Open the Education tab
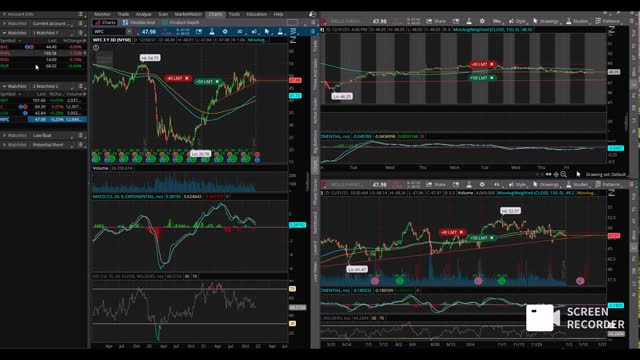 (x=256, y=14)
